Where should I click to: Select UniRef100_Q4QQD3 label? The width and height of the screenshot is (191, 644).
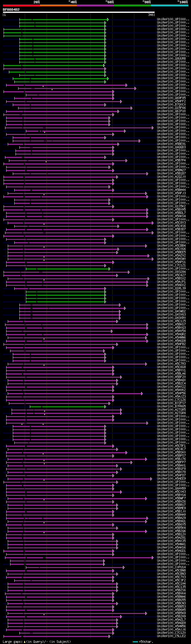(171, 147)
